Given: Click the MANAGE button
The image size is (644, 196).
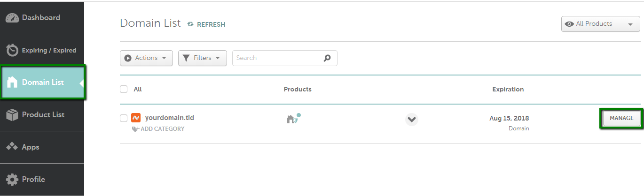Looking at the screenshot, I should click(x=621, y=119).
